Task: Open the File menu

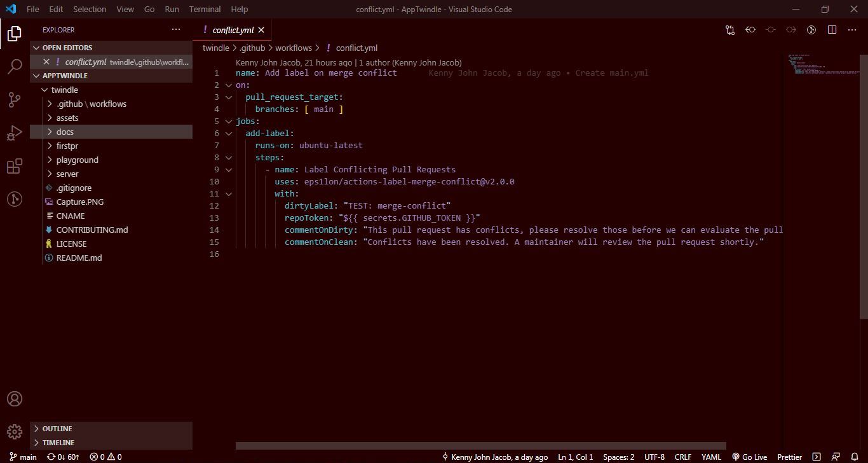Action: point(33,9)
